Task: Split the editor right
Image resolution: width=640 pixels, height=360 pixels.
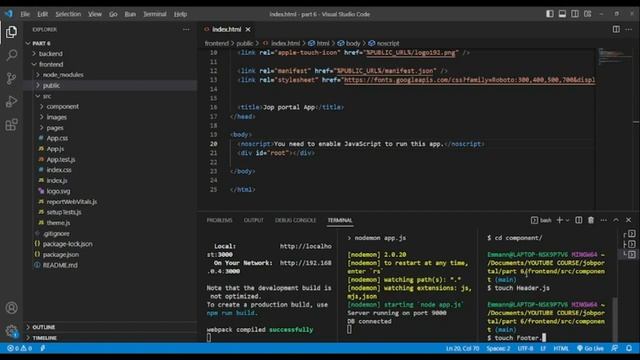Action: point(616,29)
